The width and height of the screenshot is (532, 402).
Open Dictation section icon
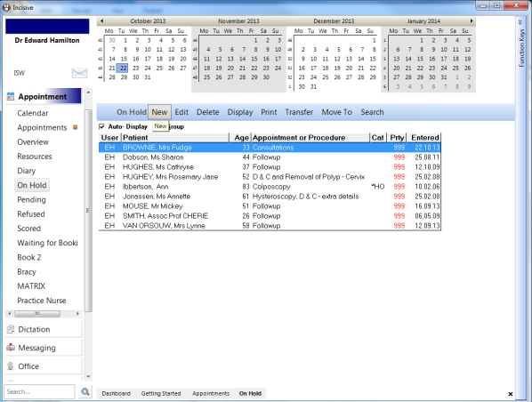click(11, 329)
